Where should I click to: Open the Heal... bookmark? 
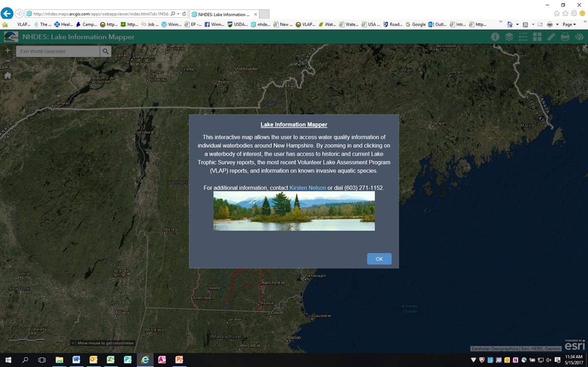63,25
